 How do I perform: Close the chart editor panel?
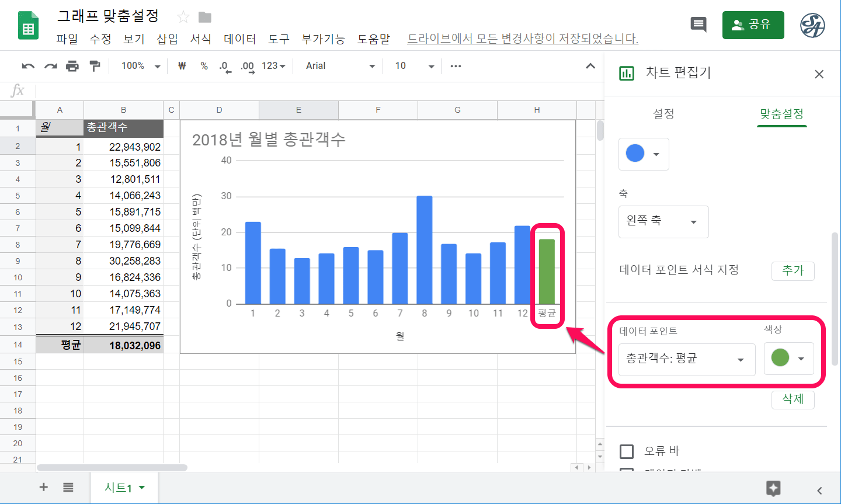[x=819, y=74]
